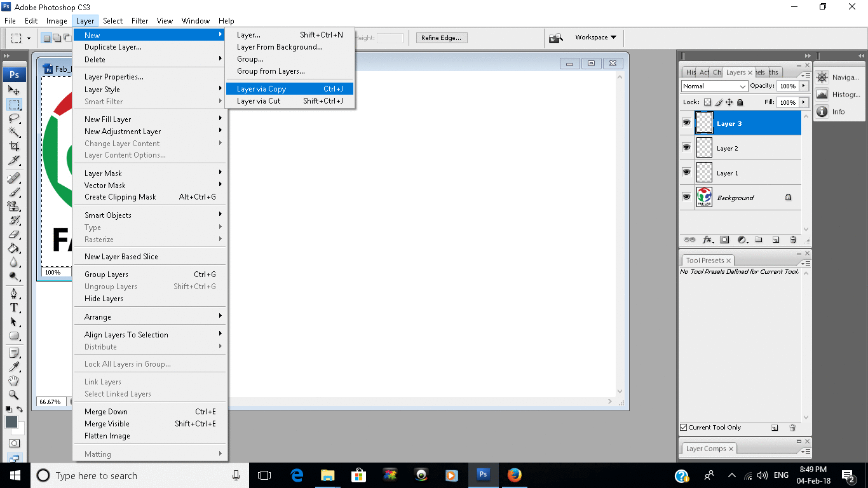Select the Move tool
This screenshot has width=868, height=488.
click(x=14, y=90)
